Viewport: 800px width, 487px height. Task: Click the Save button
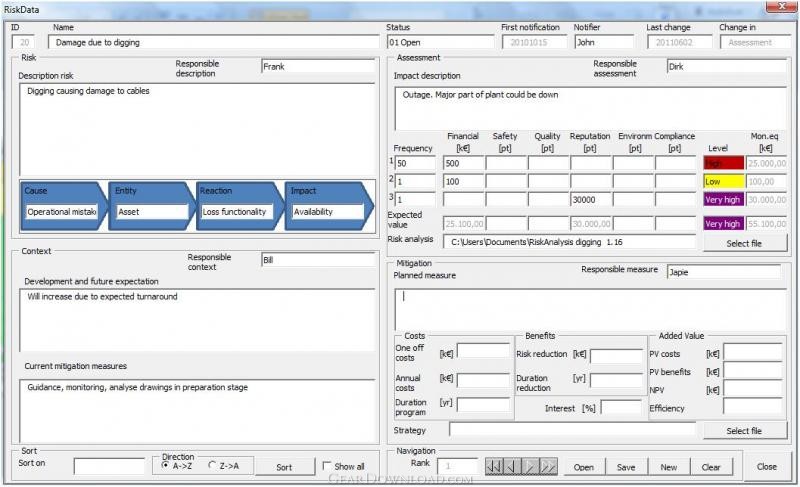[626, 467]
